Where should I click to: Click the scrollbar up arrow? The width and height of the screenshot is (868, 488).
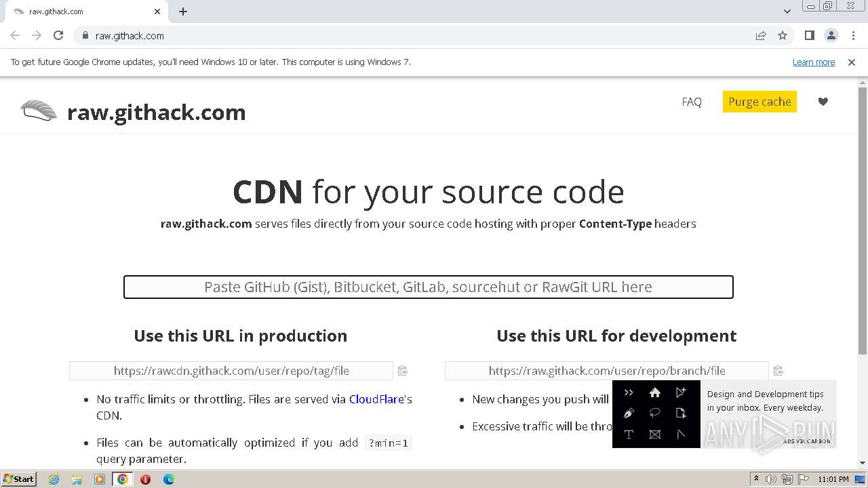tap(862, 82)
